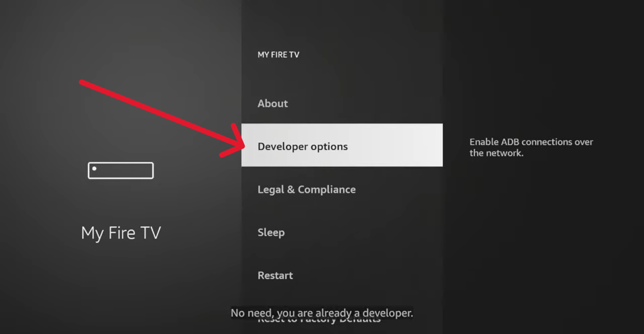The height and width of the screenshot is (334, 644).
Task: Click the ADB connections description text
Action: [x=531, y=147]
